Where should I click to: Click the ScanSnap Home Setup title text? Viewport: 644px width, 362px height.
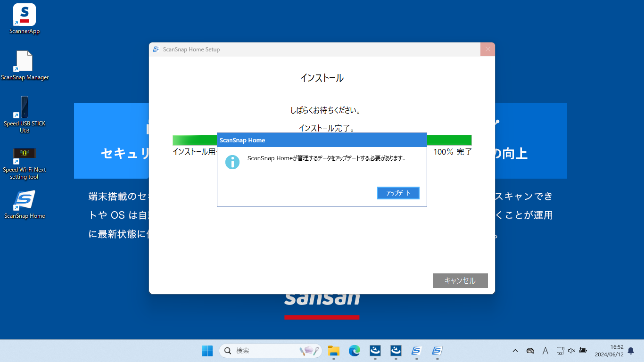pos(191,49)
